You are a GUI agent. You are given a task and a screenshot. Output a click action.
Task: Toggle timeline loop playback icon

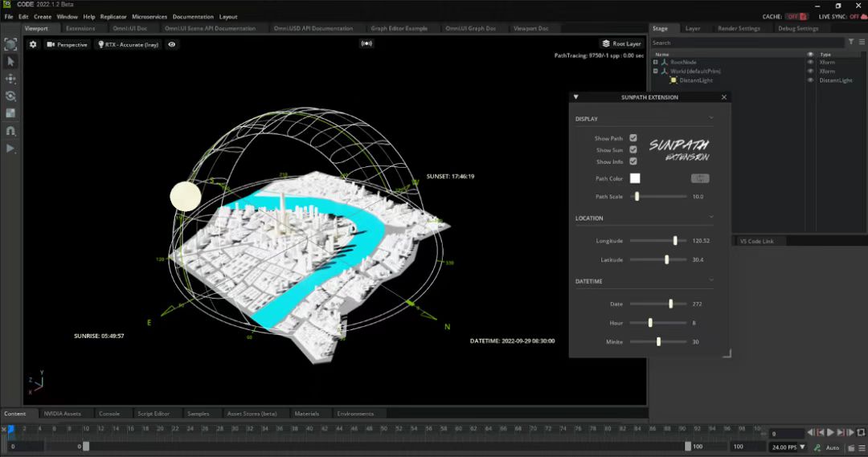(x=861, y=433)
